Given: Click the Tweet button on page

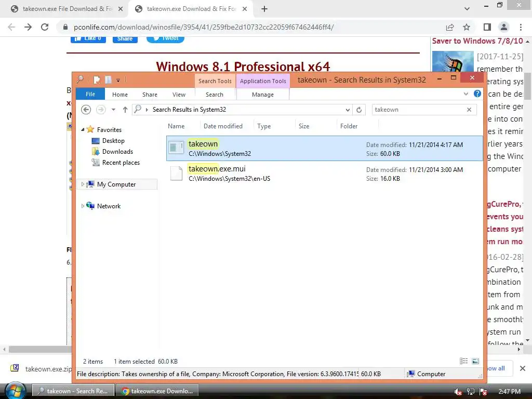Looking at the screenshot, I should coord(165,38).
